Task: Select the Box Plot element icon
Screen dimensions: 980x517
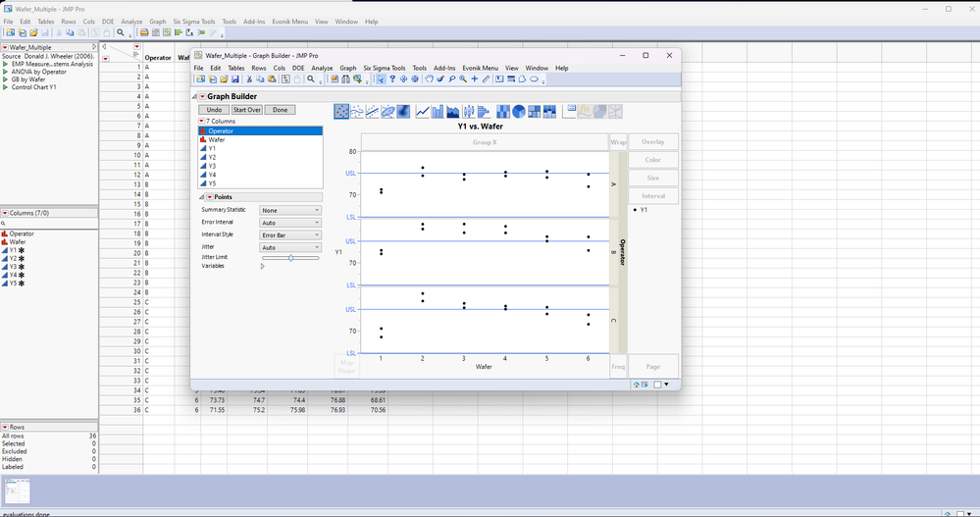Action: (469, 112)
